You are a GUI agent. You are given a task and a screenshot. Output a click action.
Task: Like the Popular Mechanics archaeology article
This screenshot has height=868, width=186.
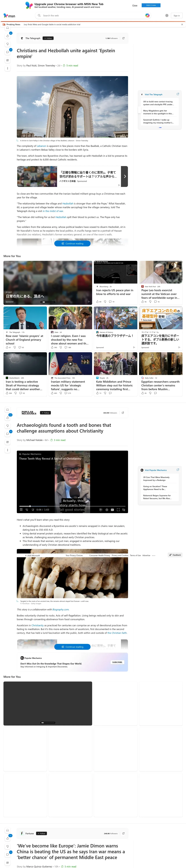click(x=7, y=418)
